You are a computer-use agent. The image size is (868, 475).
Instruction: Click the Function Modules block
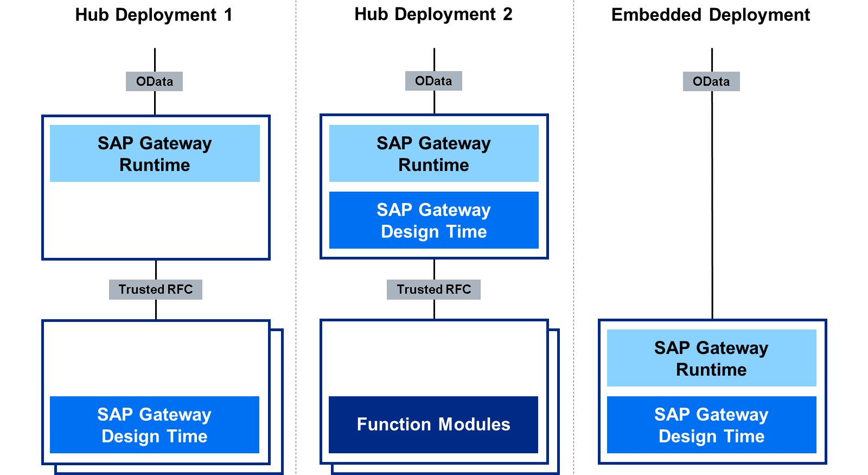433,425
